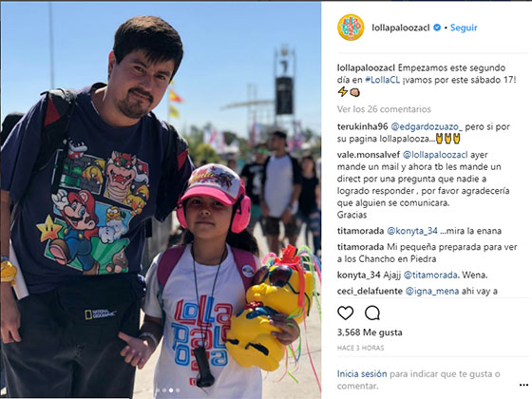Open the lollapaloozacl profile avatar
Image resolution: width=532 pixels, height=399 pixels.
351,28
